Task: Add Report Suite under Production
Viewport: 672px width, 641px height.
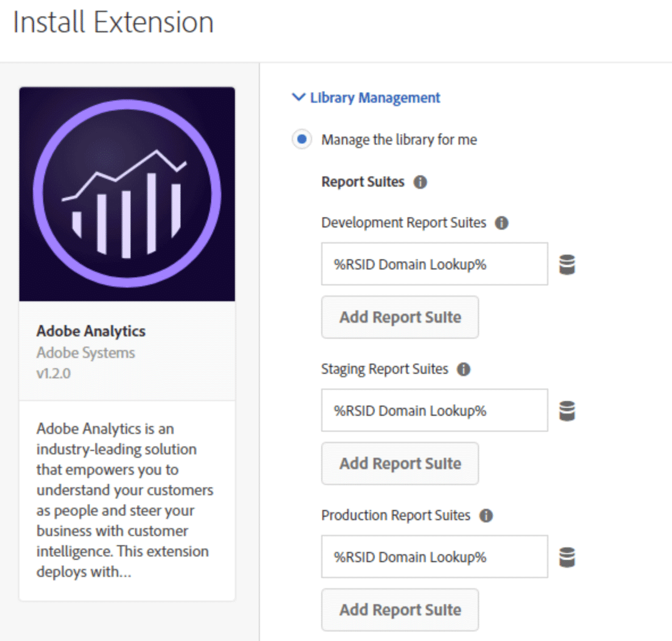Action: pyautogui.click(x=400, y=610)
